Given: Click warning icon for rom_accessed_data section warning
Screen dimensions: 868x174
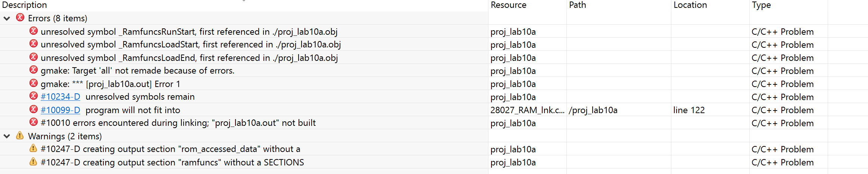Looking at the screenshot, I should click(x=33, y=149).
